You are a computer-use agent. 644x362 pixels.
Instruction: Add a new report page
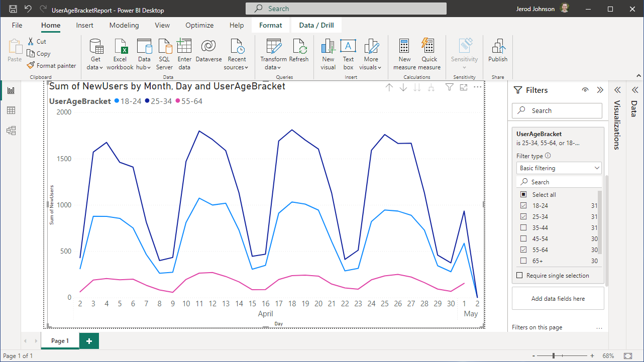coord(89,341)
